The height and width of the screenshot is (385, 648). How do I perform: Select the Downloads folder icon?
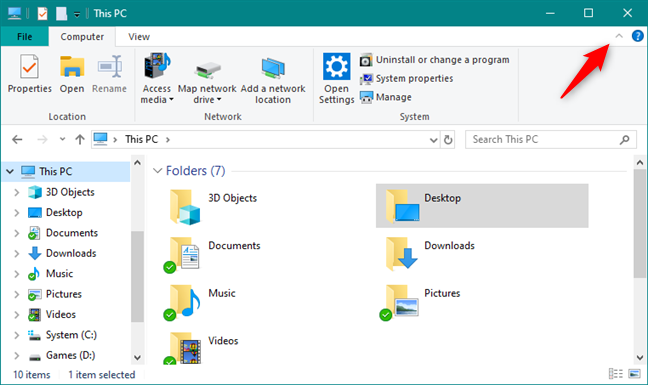tap(401, 254)
